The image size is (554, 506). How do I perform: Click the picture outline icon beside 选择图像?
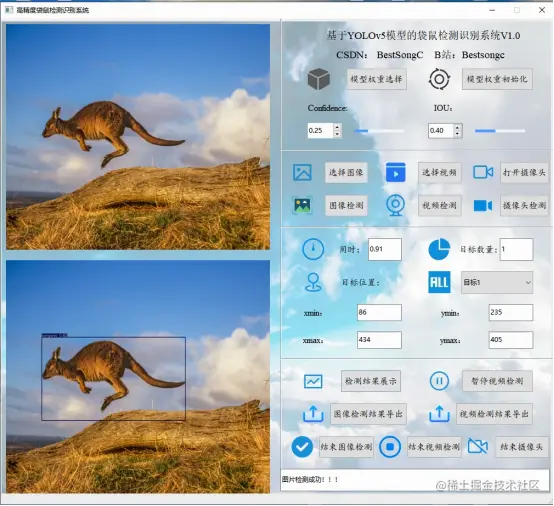point(302,172)
